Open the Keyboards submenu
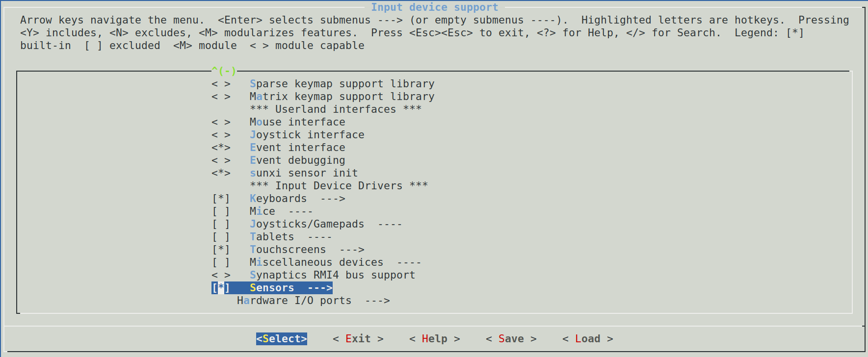The height and width of the screenshot is (357, 868). click(297, 199)
